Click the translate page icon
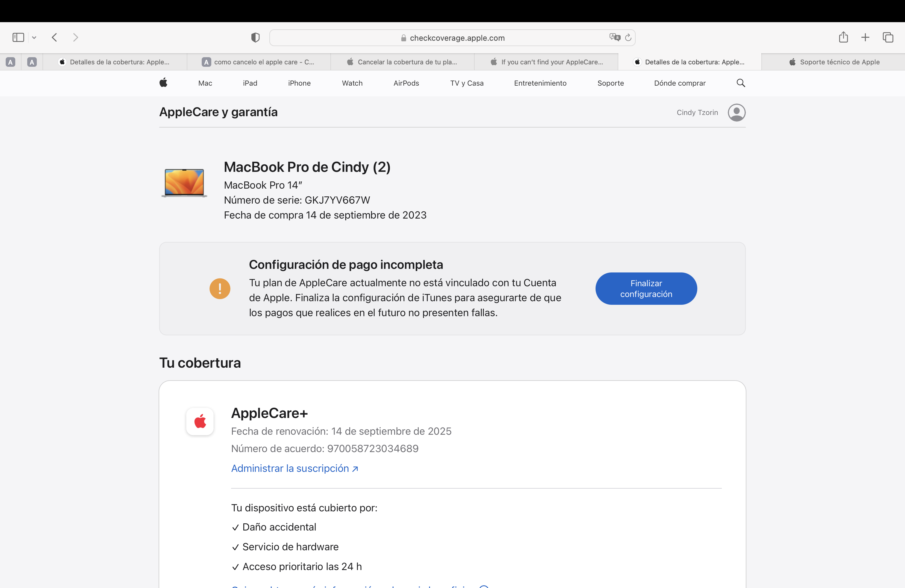905x588 pixels. (614, 37)
